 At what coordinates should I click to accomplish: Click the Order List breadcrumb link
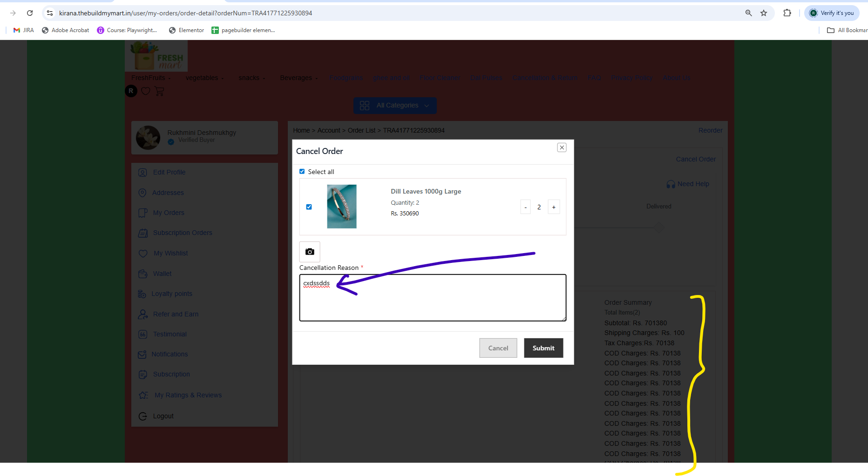point(361,130)
